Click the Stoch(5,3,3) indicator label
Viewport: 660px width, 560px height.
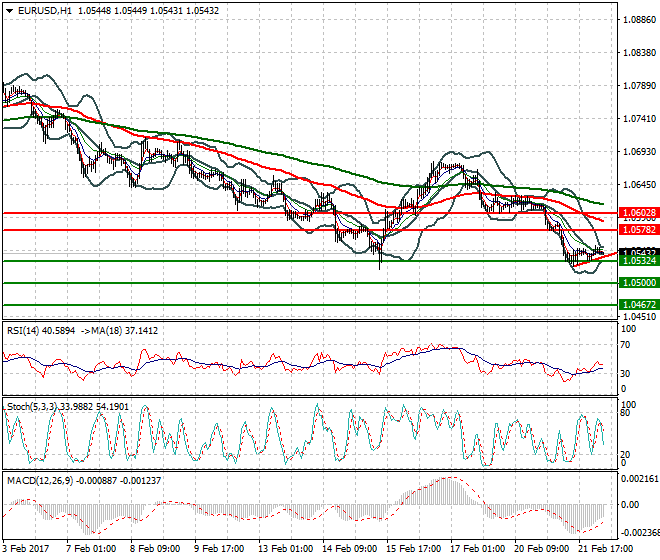tap(33, 406)
